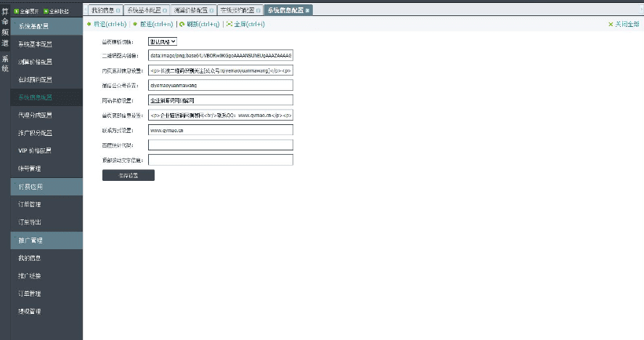Click the 联系方式设置 field containing www.qymao.cn
Image resolution: width=644 pixels, height=340 pixels.
click(220, 130)
